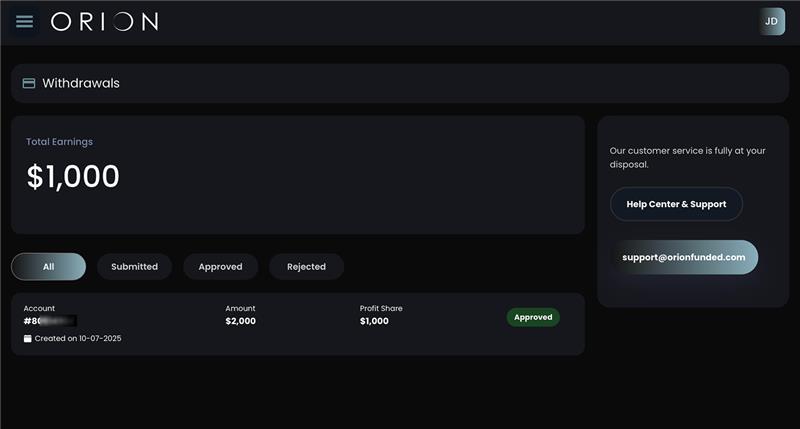Open the JD user avatar menu

point(771,21)
